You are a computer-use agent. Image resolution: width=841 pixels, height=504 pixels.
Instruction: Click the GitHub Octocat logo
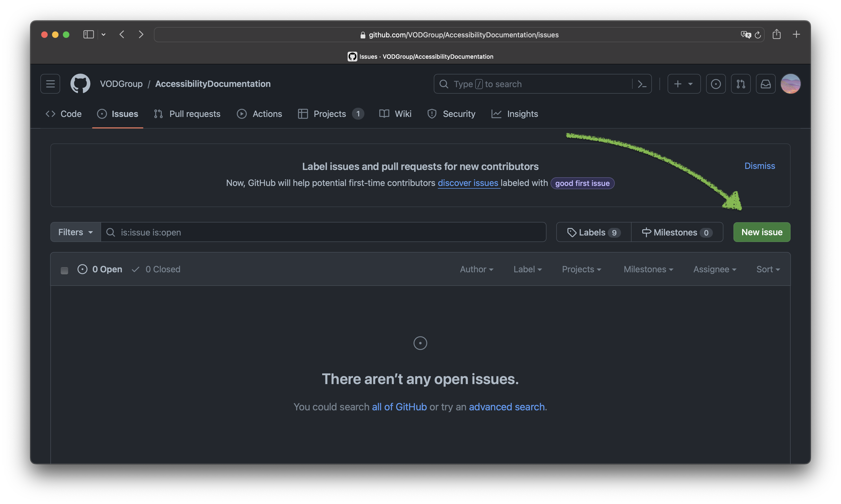pos(80,84)
